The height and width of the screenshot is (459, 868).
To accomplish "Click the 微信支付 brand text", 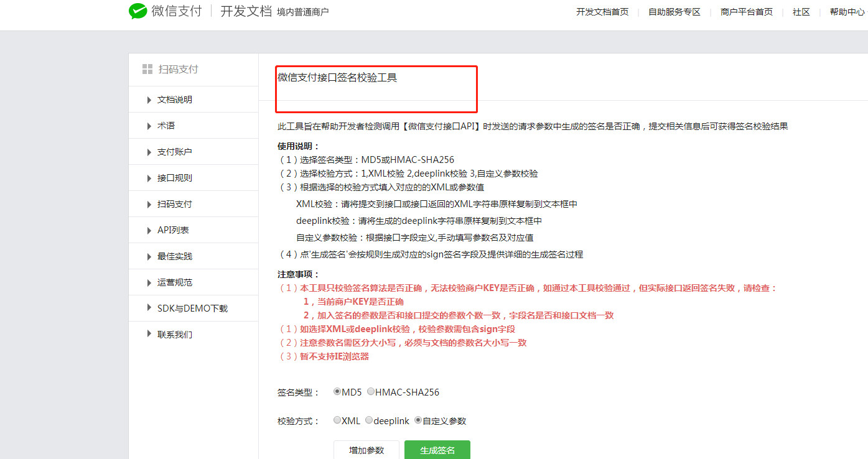I will 177,11.
